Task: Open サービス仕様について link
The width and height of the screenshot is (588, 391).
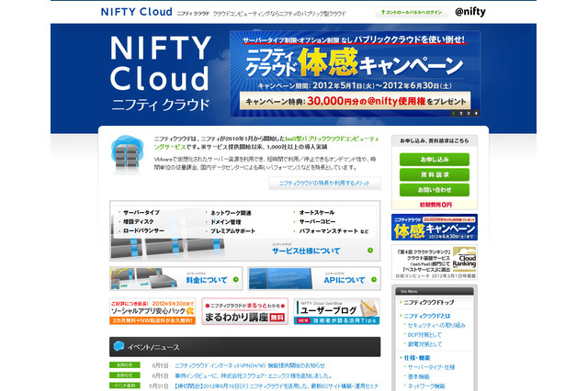Action: point(306,251)
